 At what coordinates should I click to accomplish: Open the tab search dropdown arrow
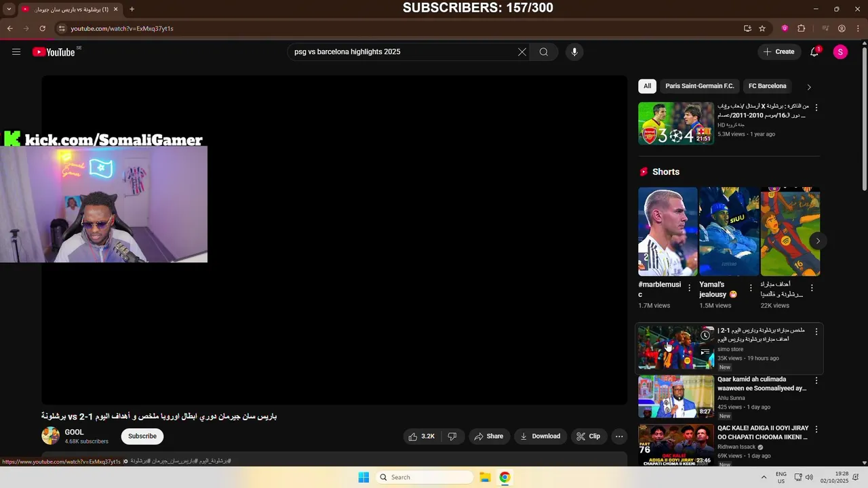click(9, 9)
